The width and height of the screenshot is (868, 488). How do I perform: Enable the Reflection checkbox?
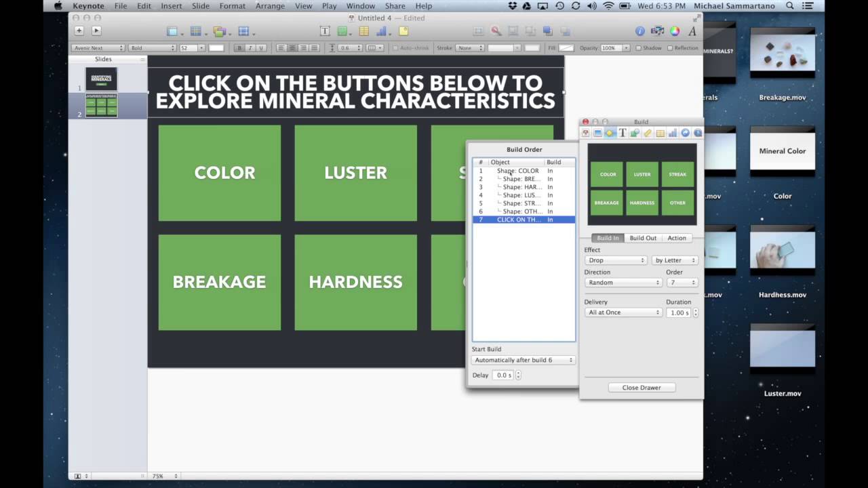coord(670,48)
